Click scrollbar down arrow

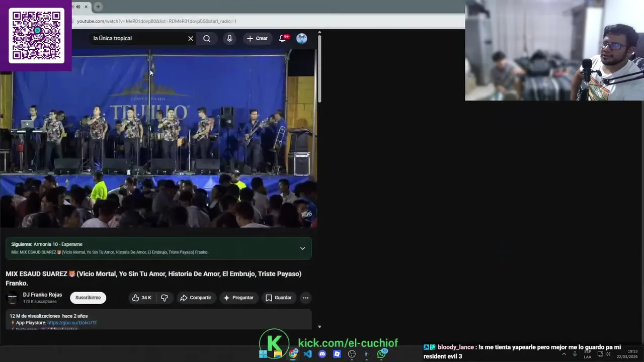click(319, 327)
